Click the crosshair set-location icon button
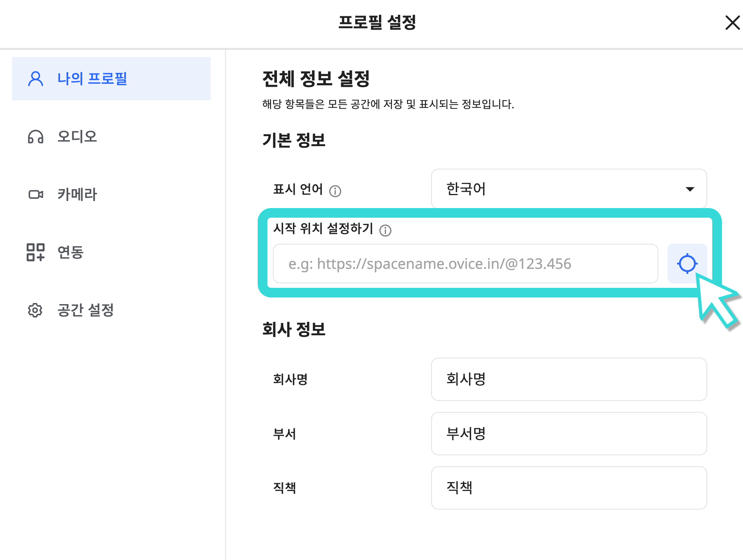 pos(687,263)
